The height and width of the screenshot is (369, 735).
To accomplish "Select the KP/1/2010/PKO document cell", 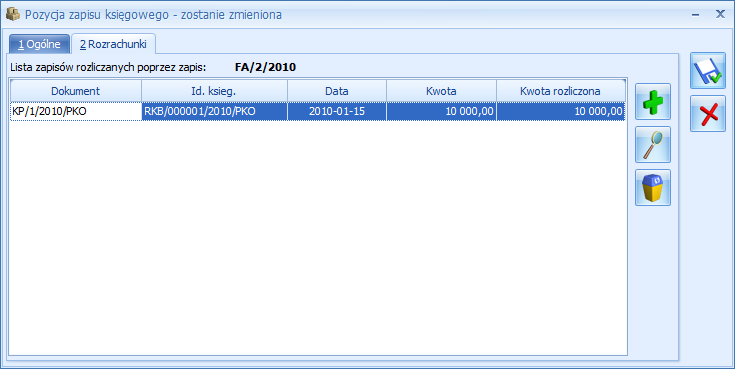I will tap(75, 112).
